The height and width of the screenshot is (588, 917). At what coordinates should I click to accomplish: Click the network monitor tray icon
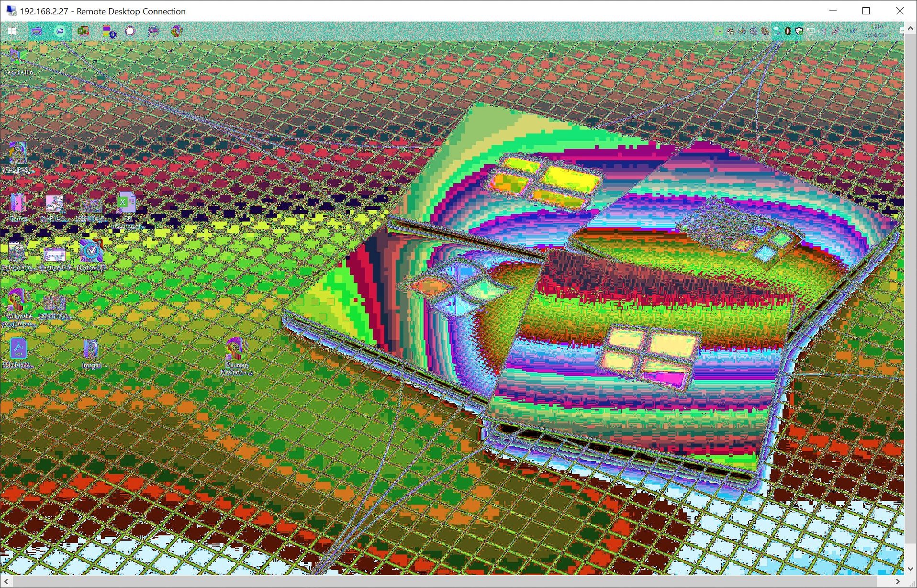[x=810, y=31]
